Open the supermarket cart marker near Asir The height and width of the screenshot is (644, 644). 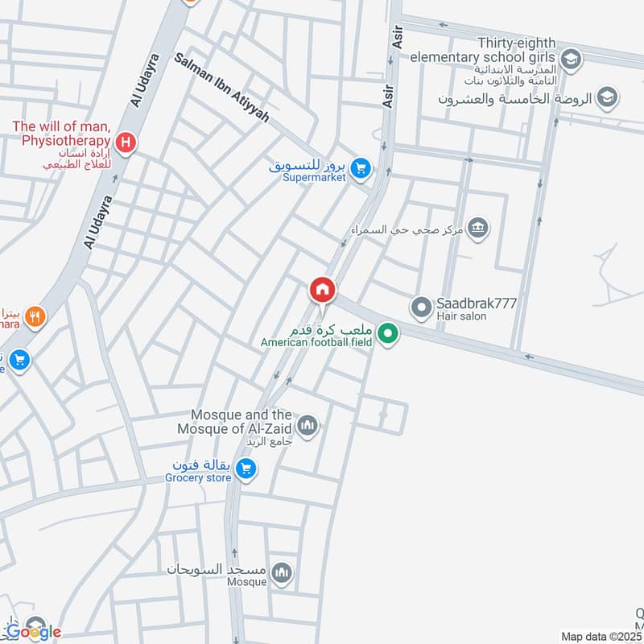pos(361,169)
